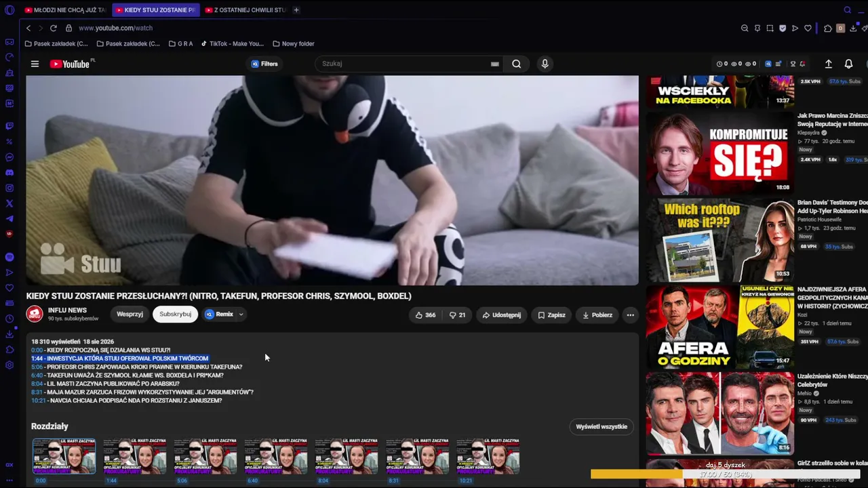Click the heart bookmark icon in address bar

click(808, 28)
